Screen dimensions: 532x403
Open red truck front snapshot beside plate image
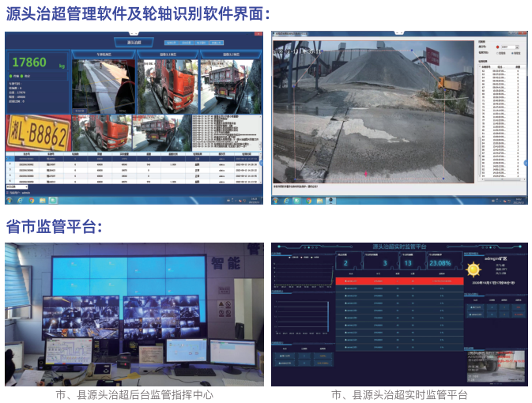(x=102, y=133)
